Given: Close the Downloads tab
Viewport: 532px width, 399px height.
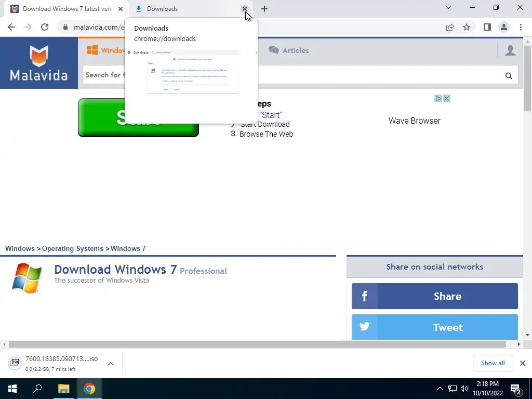Looking at the screenshot, I should pyautogui.click(x=244, y=9).
